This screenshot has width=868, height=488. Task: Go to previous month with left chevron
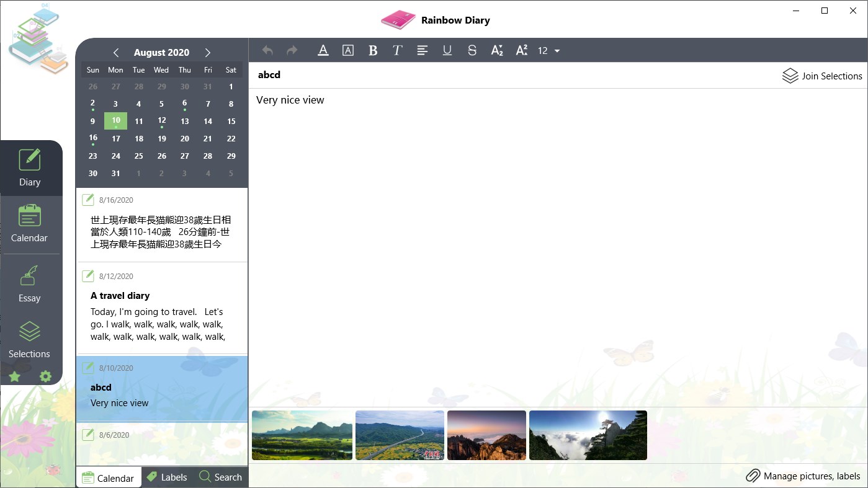(116, 53)
